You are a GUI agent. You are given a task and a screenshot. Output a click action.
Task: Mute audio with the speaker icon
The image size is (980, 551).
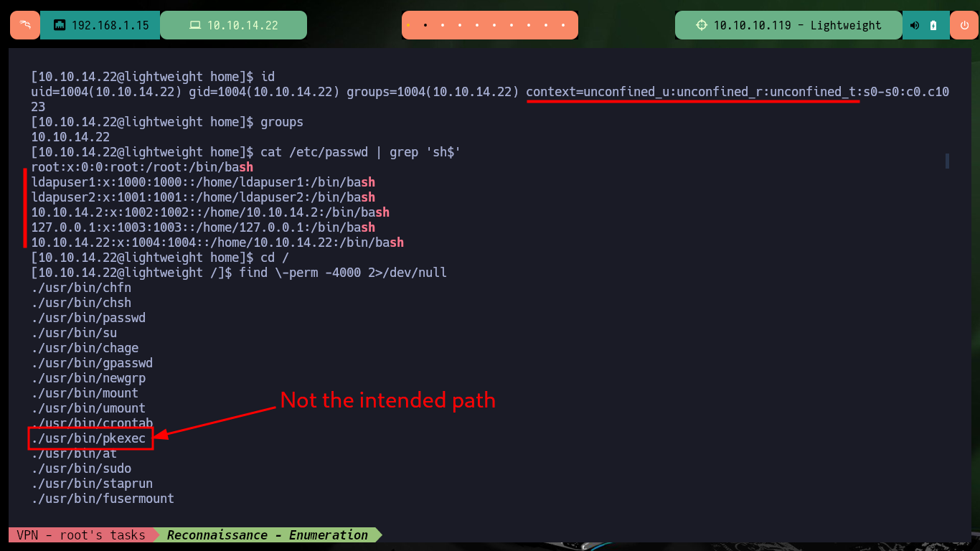(x=915, y=25)
